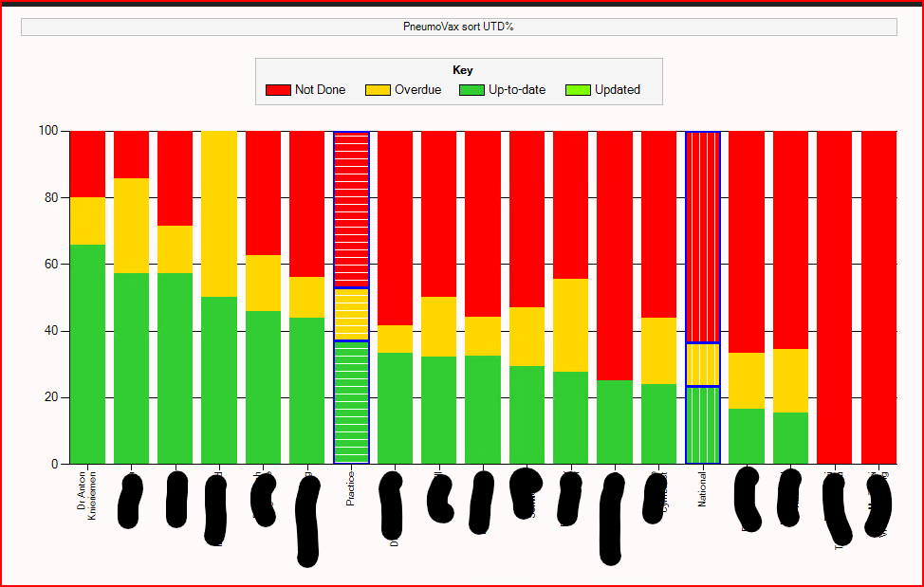
Task: Click the Overdue legend label text
Action: (417, 90)
